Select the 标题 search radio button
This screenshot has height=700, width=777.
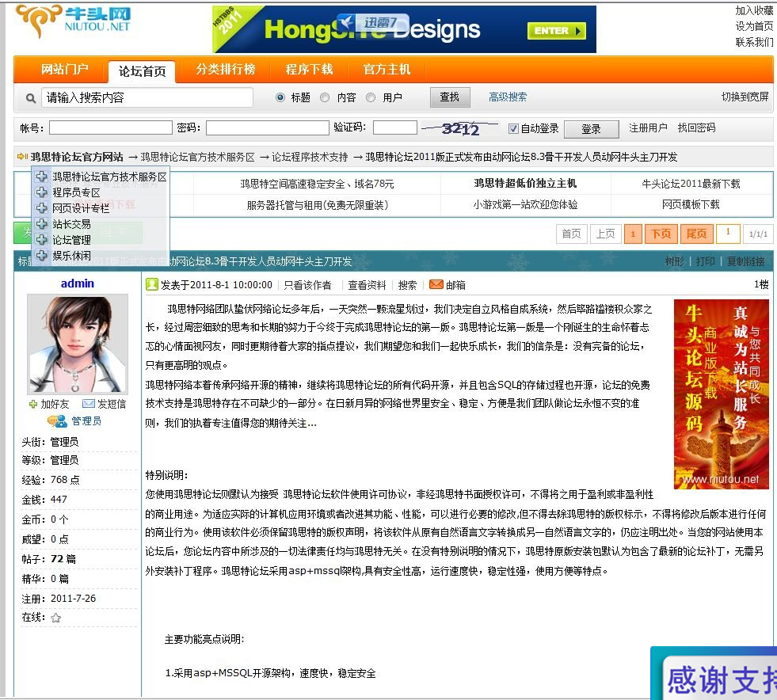(x=280, y=97)
